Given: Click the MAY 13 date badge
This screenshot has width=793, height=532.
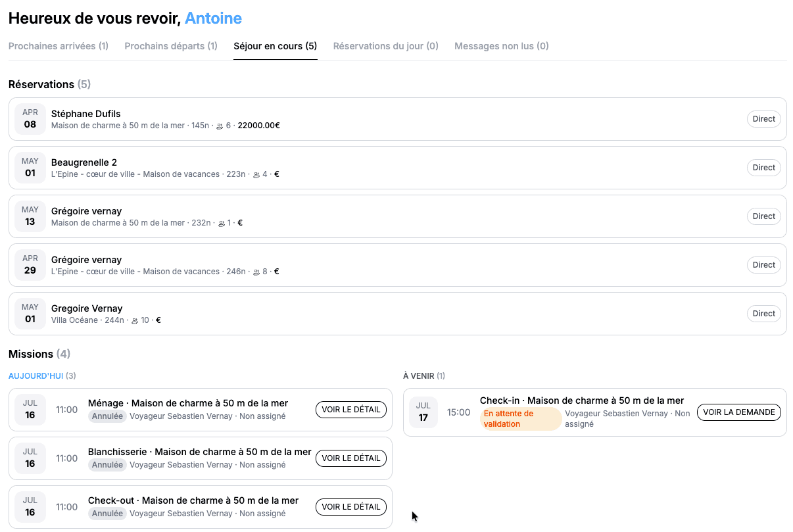Looking at the screenshot, I should click(x=30, y=216).
